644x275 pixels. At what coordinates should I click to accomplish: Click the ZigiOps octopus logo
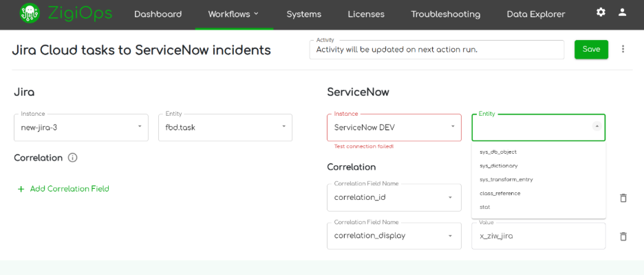point(30,14)
